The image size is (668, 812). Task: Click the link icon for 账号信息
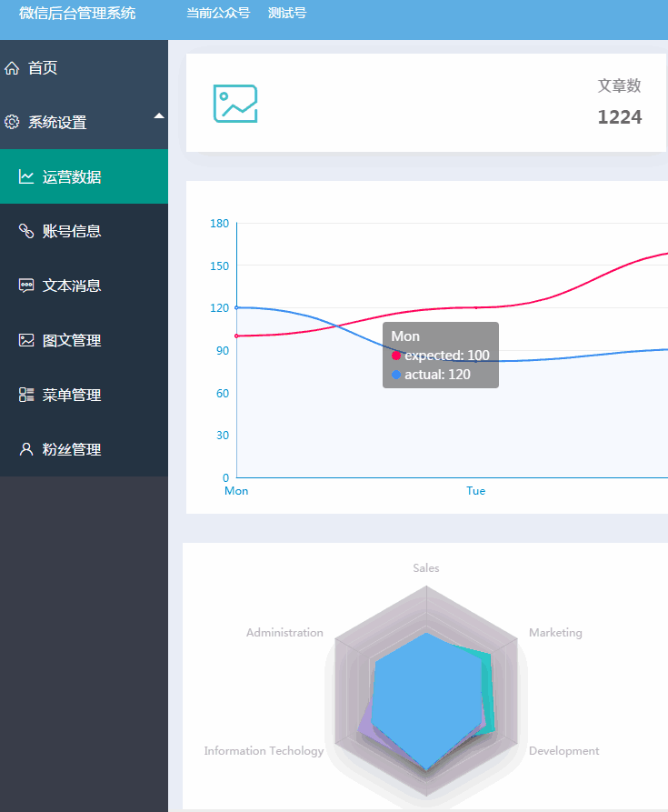click(26, 232)
